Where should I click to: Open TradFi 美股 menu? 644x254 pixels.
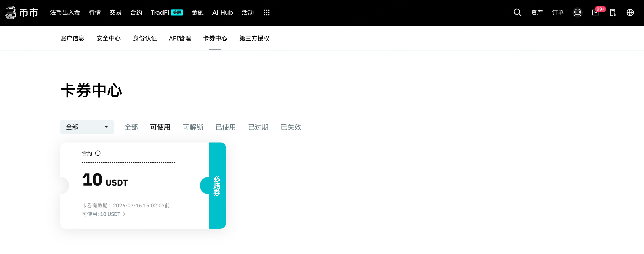click(167, 12)
